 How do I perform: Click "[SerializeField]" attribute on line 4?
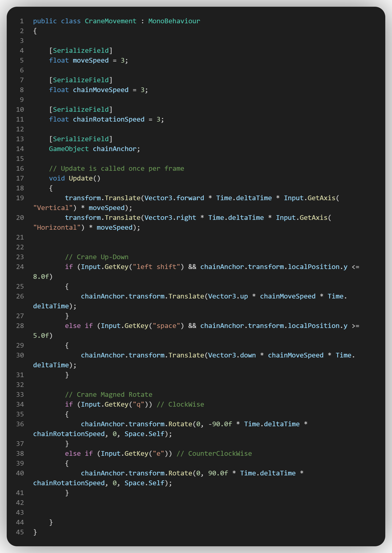pos(81,50)
